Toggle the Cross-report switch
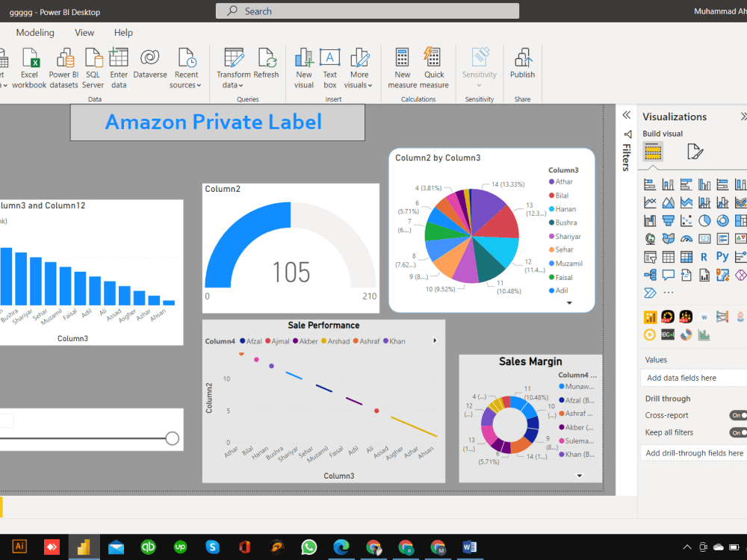The width and height of the screenshot is (747, 560). tap(738, 415)
